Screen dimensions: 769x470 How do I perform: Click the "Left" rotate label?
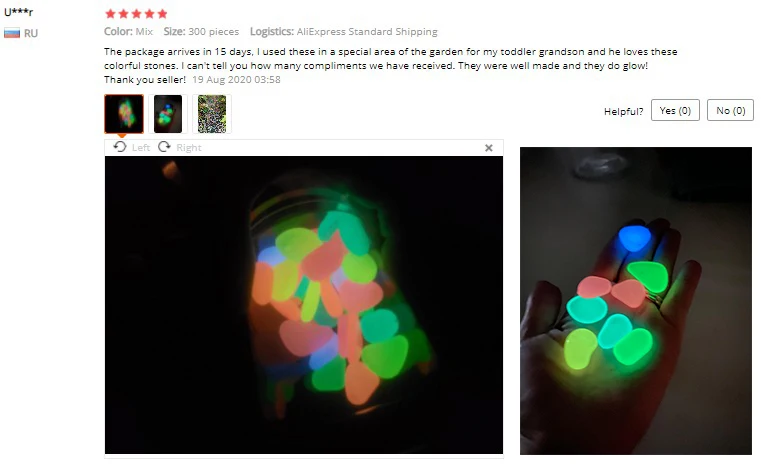(x=141, y=148)
